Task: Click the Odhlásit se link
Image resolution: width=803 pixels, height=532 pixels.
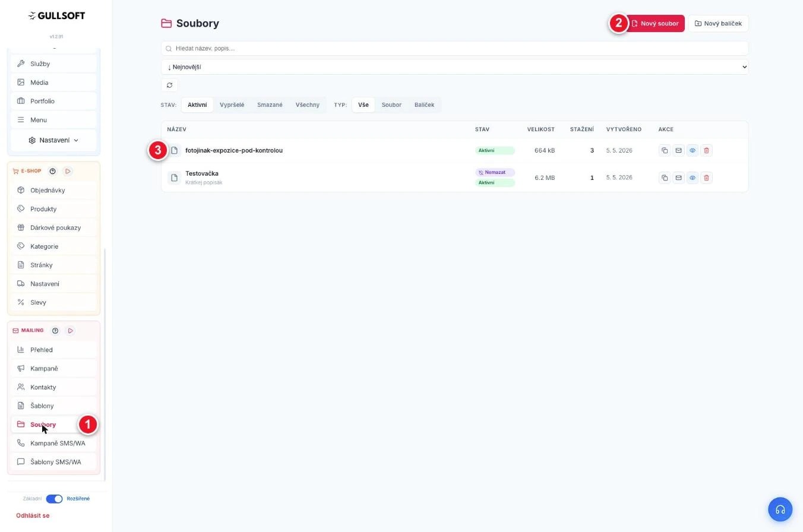Action: click(33, 516)
